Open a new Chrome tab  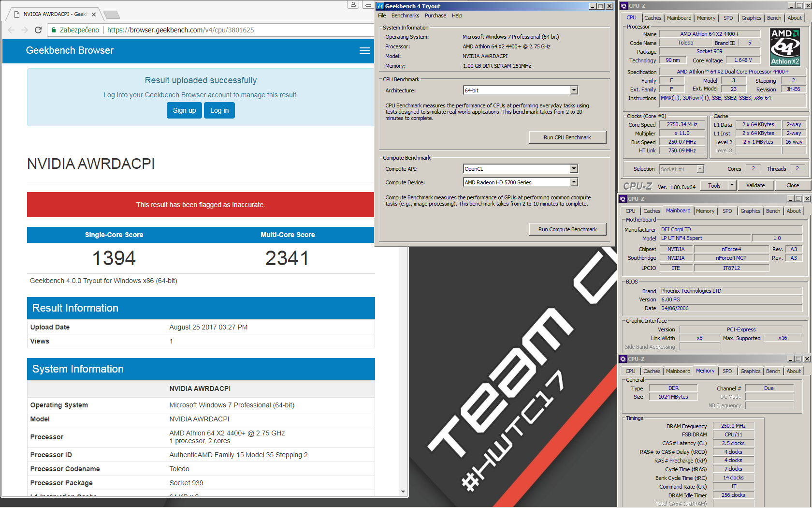(x=111, y=15)
